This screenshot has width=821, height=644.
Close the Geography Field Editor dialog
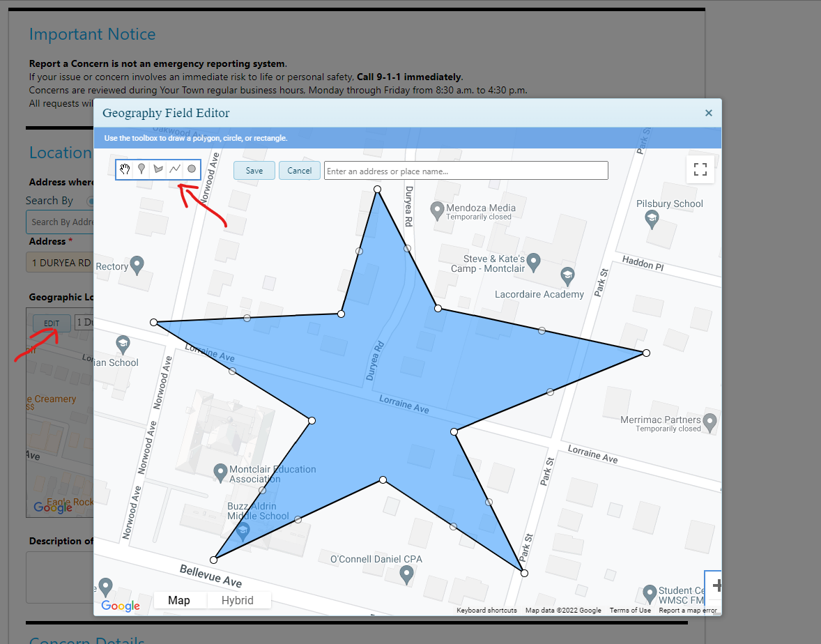click(x=708, y=113)
